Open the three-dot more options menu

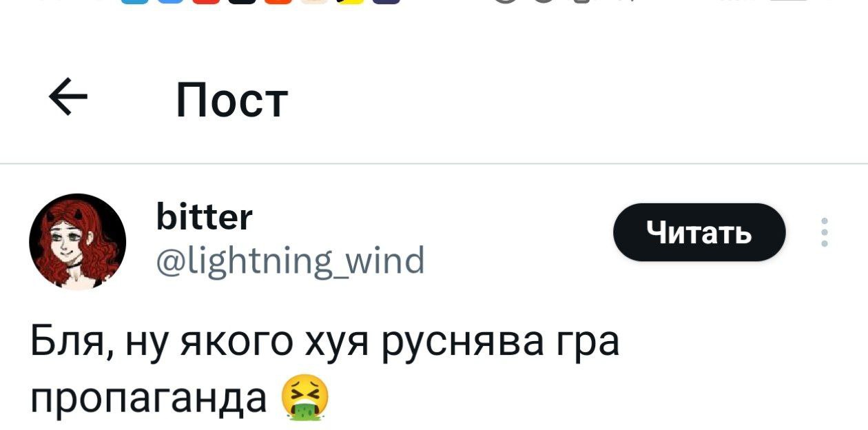point(826,232)
